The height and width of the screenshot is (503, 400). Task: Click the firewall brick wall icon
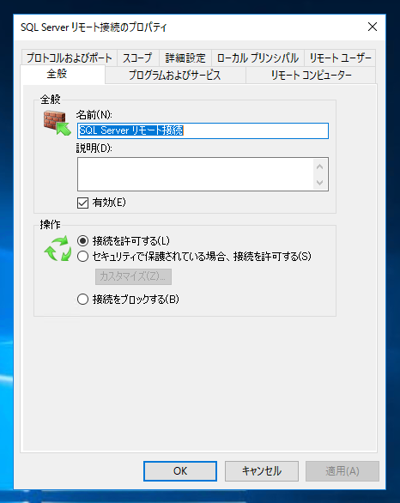(57, 123)
